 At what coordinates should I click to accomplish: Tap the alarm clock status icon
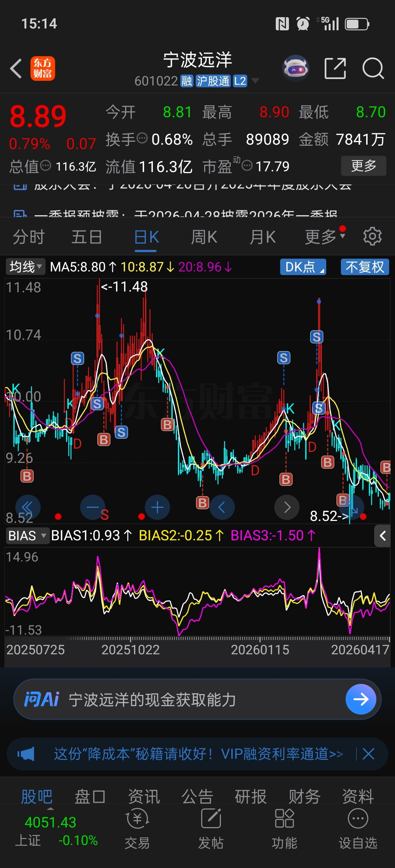pos(303,24)
